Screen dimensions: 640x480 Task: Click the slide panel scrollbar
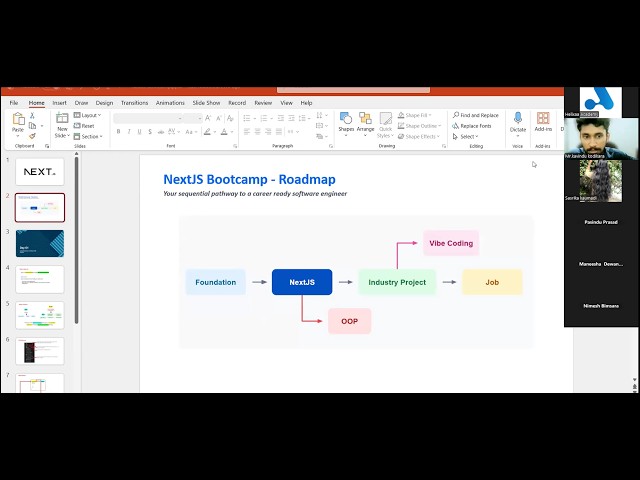click(x=76, y=239)
